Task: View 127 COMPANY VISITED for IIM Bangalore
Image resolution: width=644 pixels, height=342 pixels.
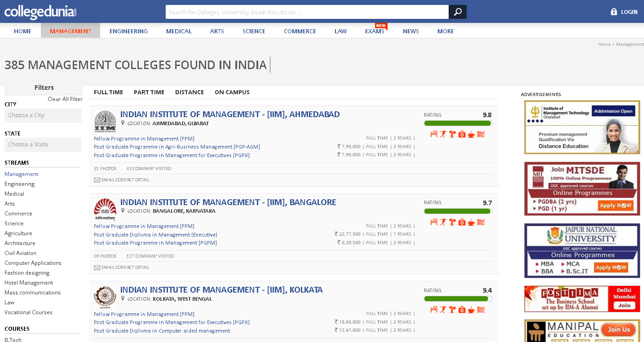Action: [150, 256]
